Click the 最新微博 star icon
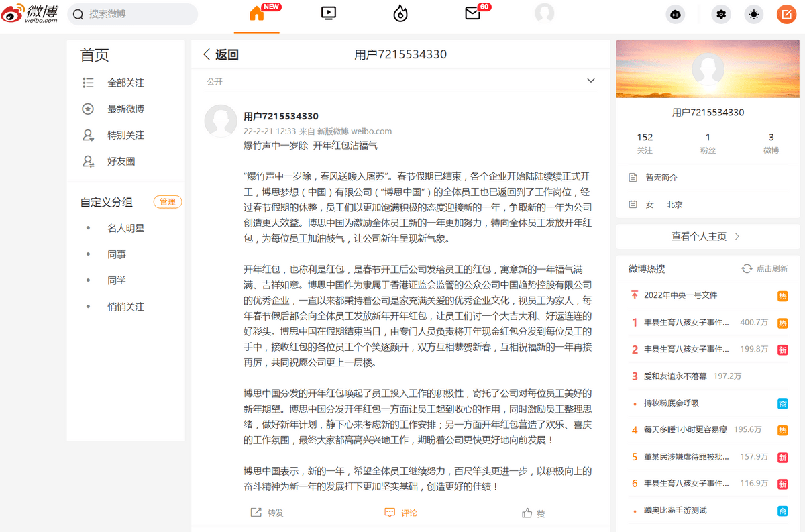805x532 pixels. point(88,109)
